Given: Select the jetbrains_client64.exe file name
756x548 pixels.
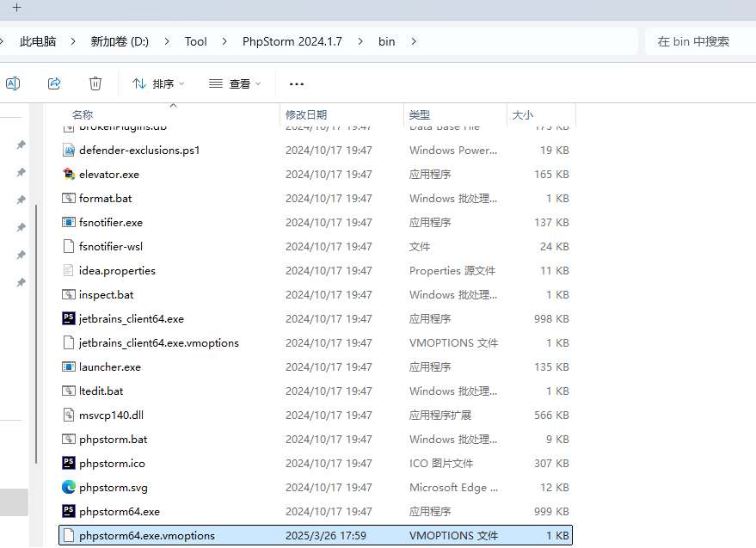Looking at the screenshot, I should (132, 319).
